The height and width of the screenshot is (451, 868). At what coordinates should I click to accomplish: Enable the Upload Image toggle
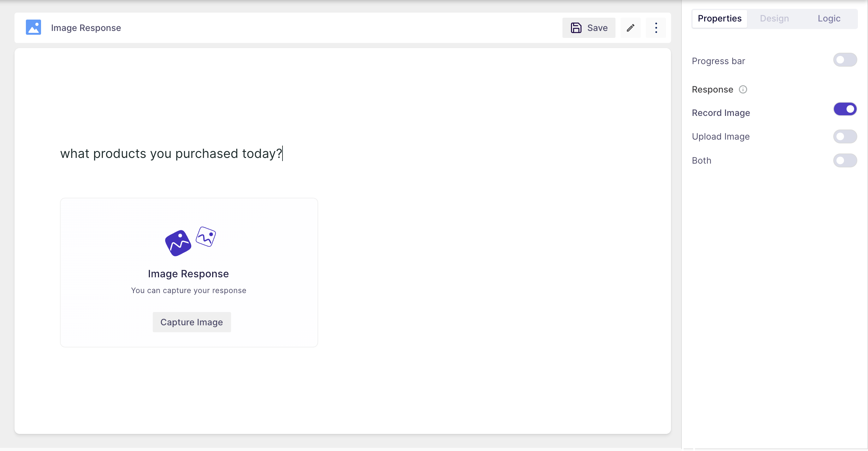click(845, 136)
